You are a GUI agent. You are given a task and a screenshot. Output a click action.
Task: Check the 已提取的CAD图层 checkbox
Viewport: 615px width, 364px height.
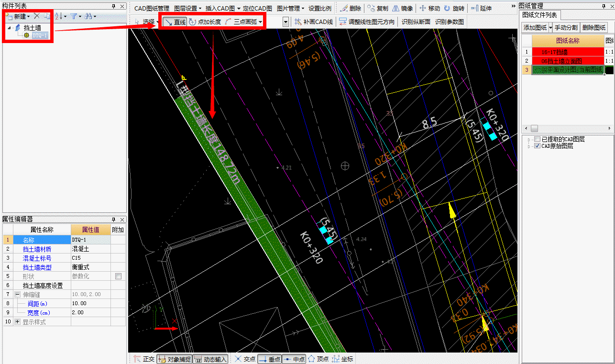(537, 139)
